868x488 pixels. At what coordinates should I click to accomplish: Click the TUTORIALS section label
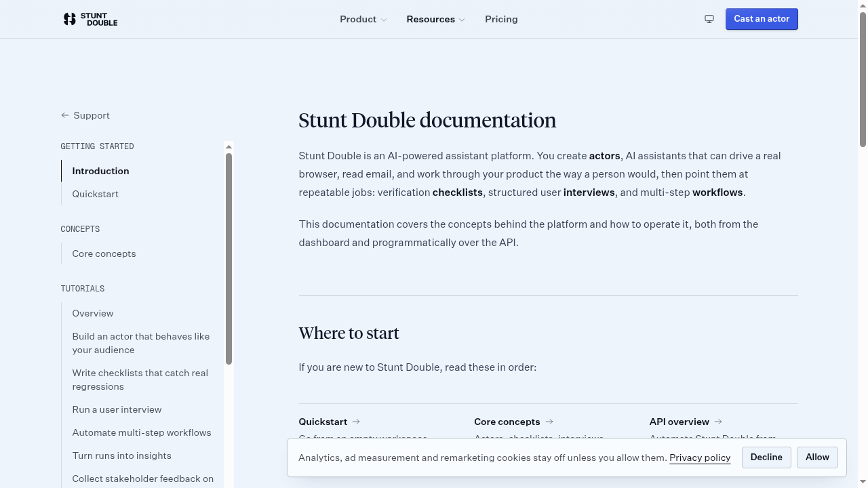(x=83, y=289)
